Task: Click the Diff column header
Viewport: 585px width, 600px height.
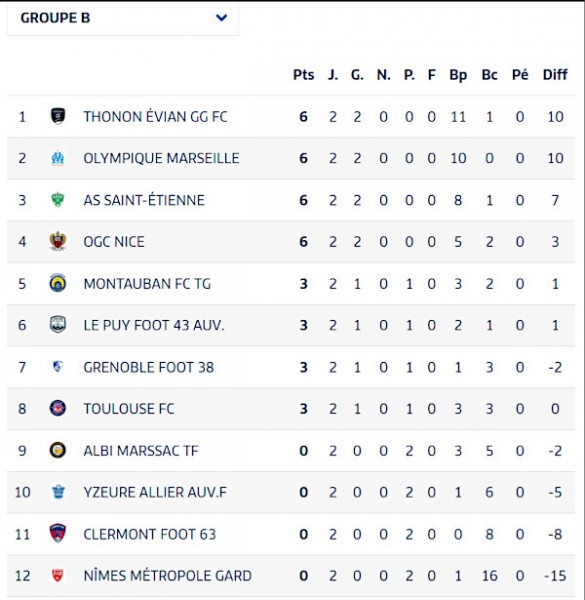Action: tap(555, 75)
